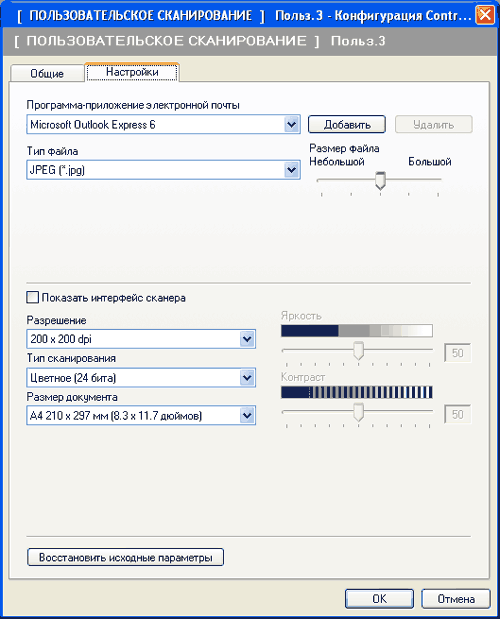Enable Показать интерфейс сканера checkbox
500x619 pixels.
[33, 297]
